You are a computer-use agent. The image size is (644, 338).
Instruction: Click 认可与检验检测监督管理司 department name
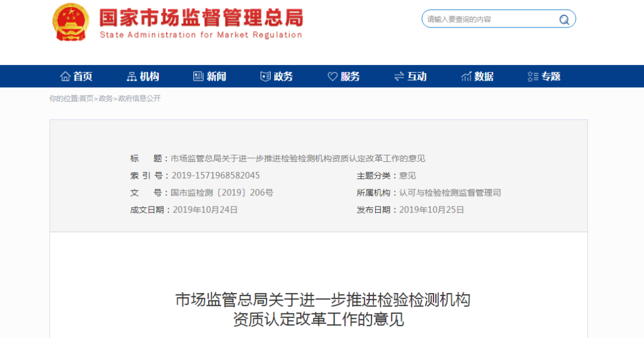450,193
